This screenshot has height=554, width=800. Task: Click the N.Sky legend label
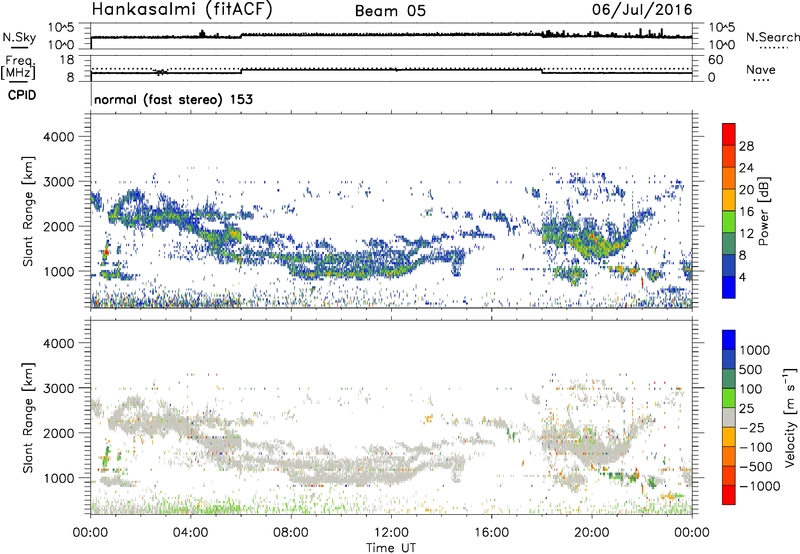[19, 37]
